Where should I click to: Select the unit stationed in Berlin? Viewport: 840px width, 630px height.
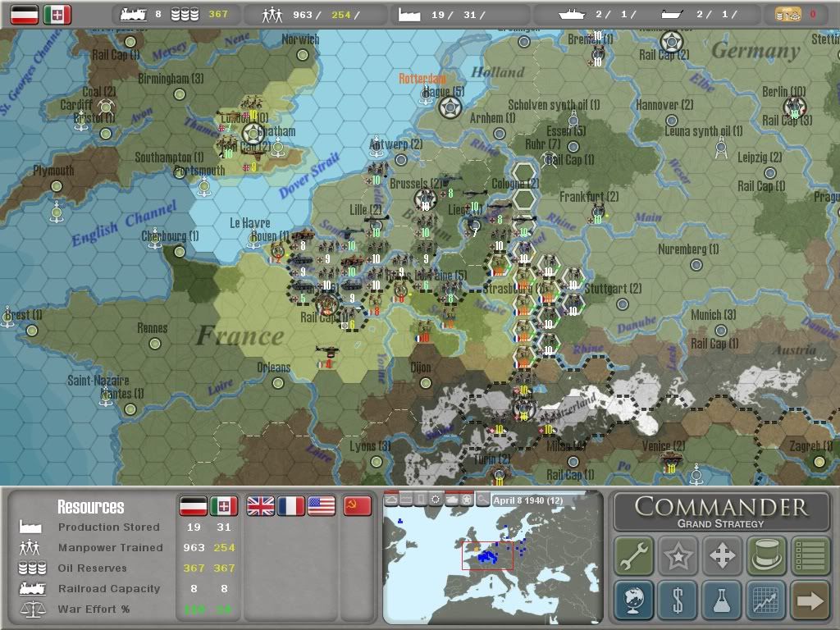click(794, 107)
